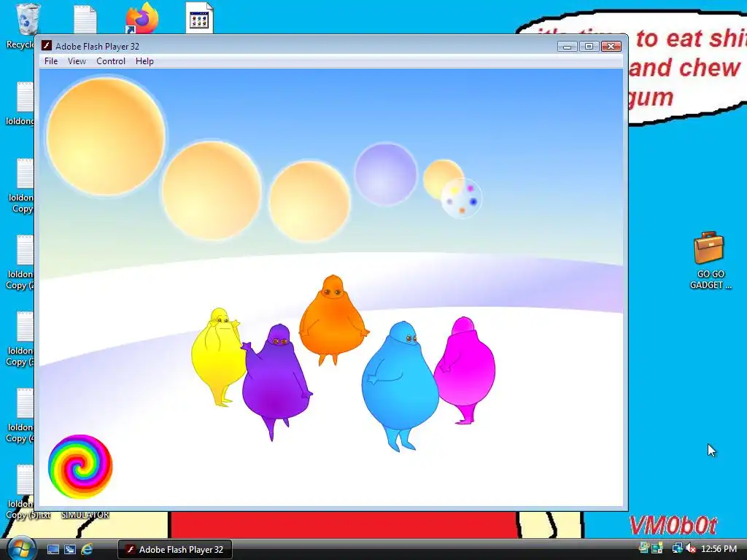Select the GO GO GADGET briefcase icon

[709, 248]
